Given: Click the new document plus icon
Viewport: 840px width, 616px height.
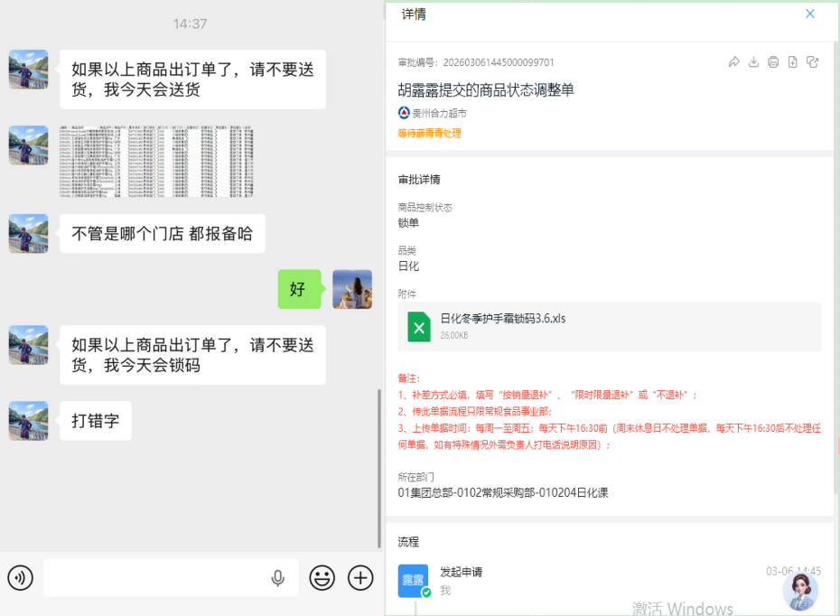Looking at the screenshot, I should 792,62.
